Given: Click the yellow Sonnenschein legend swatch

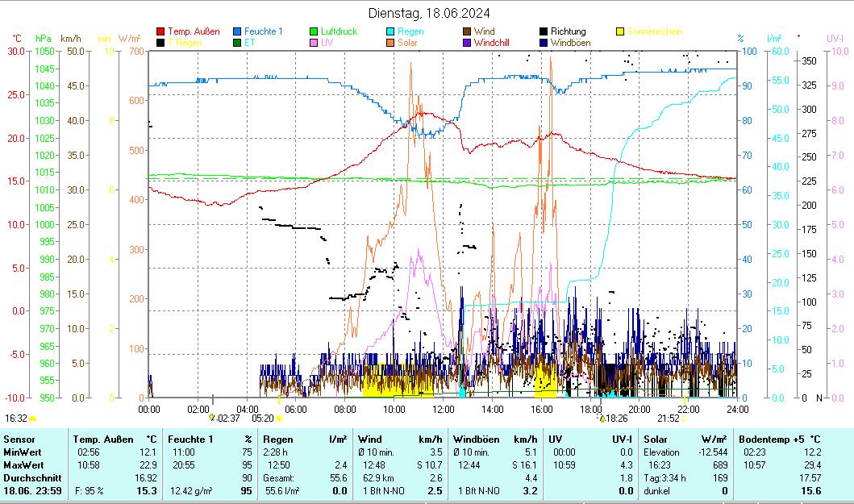Looking at the screenshot, I should (620, 31).
